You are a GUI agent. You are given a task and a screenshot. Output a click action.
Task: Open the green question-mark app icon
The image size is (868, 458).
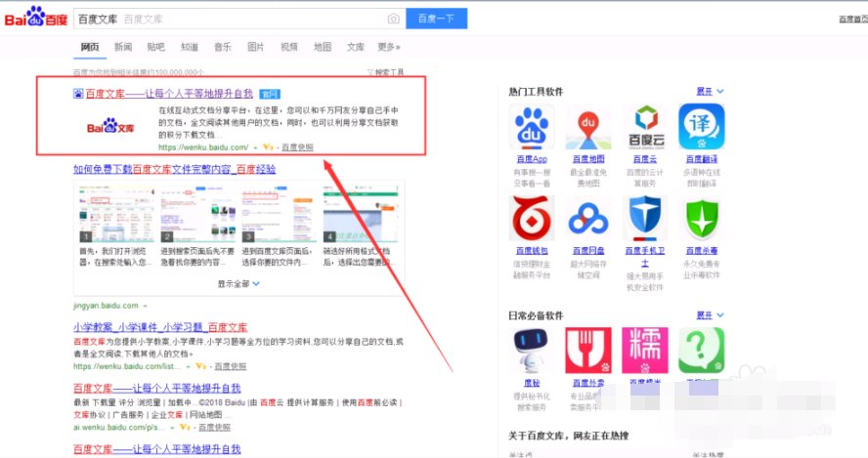[x=702, y=351]
